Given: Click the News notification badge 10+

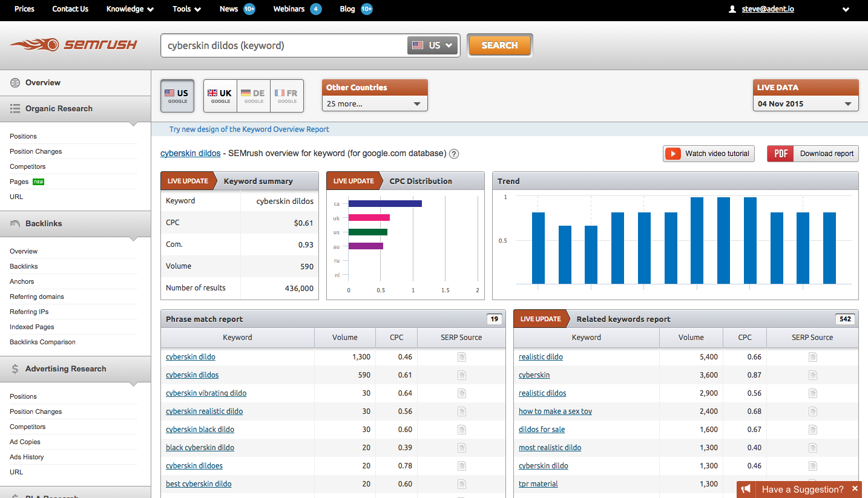Looking at the screenshot, I should (x=249, y=9).
